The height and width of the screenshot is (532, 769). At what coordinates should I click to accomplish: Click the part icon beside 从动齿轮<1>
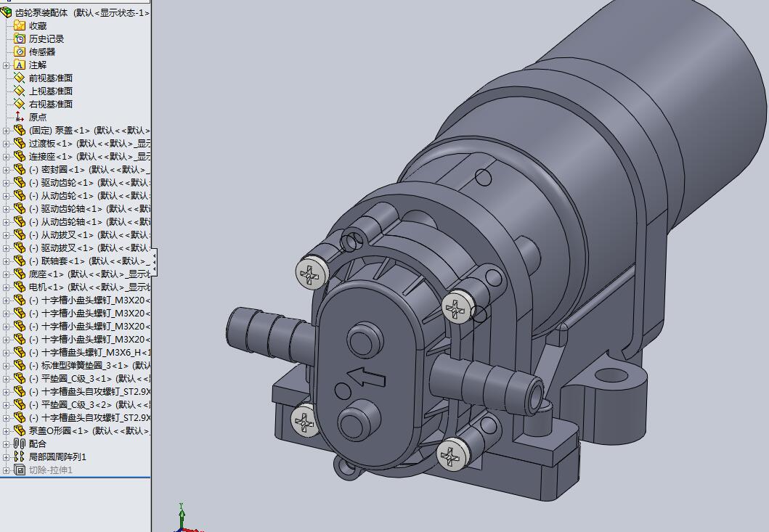pyautogui.click(x=19, y=195)
